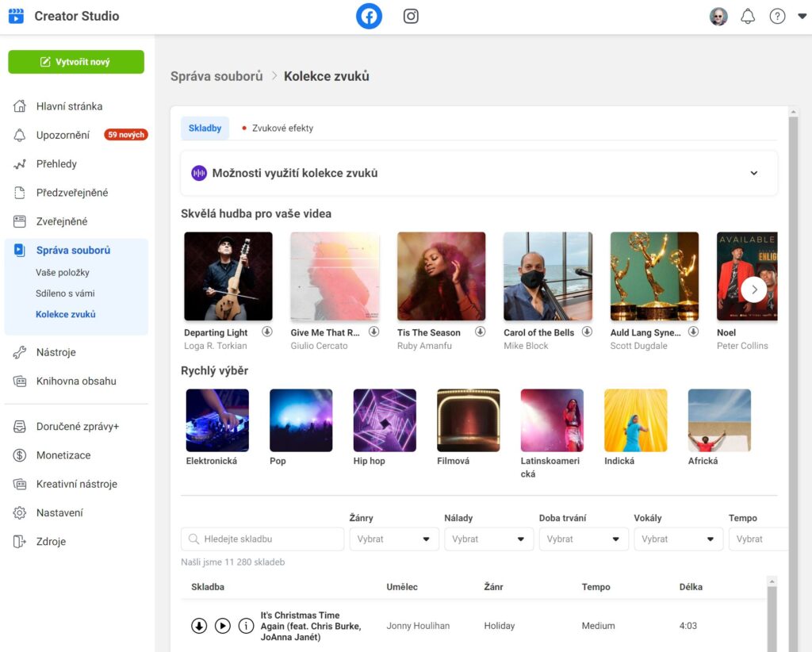Click the Nástroje wrench icon

pos(20,352)
